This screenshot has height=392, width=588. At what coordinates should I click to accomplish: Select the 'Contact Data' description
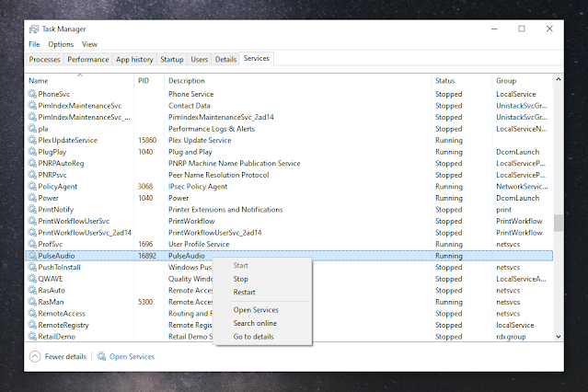pyautogui.click(x=190, y=106)
